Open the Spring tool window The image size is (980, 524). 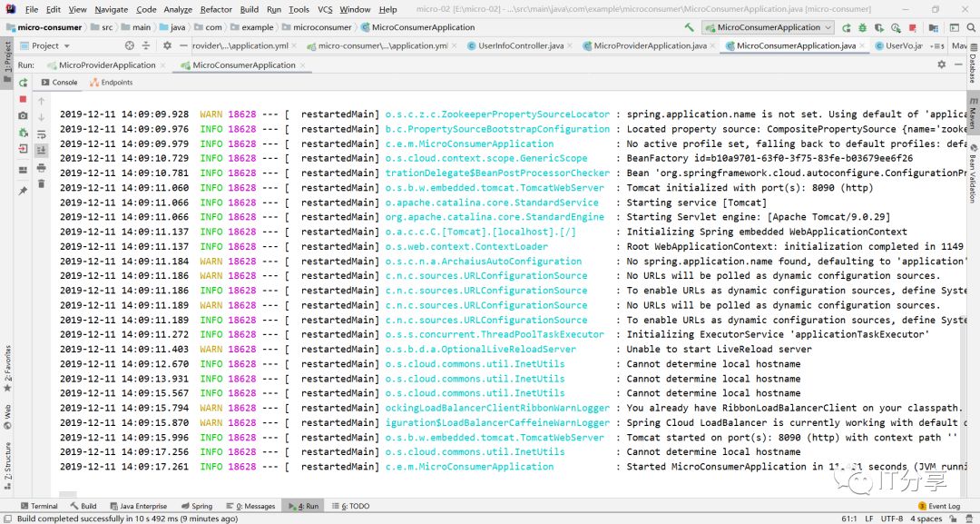click(197, 506)
